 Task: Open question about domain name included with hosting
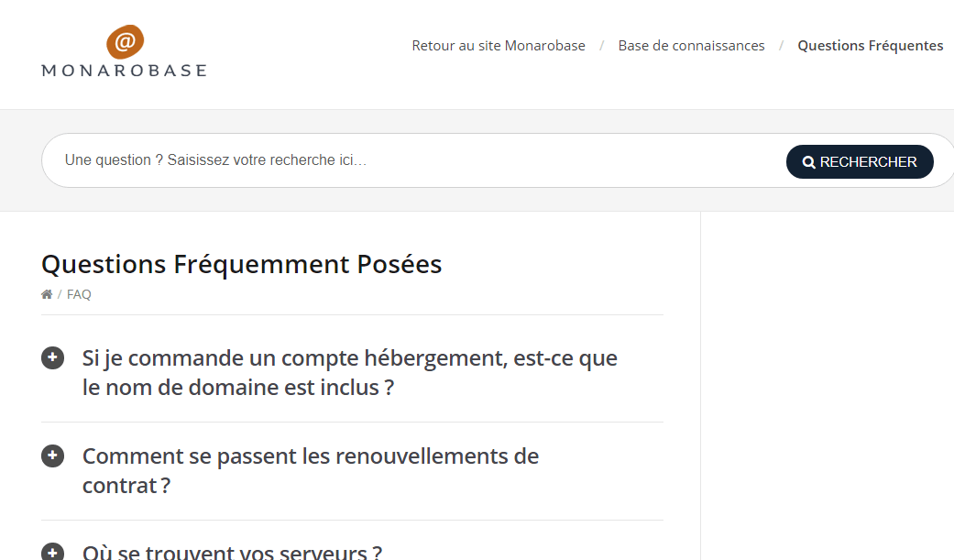[350, 372]
